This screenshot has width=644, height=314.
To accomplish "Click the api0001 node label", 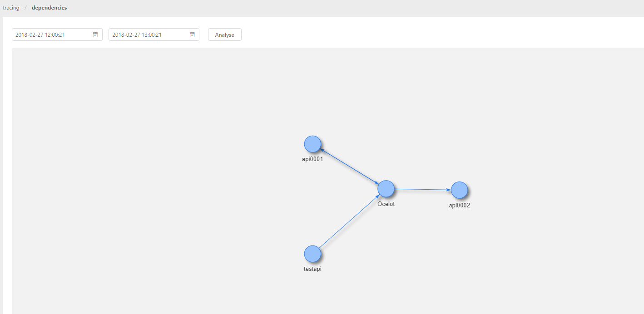I will [x=312, y=159].
